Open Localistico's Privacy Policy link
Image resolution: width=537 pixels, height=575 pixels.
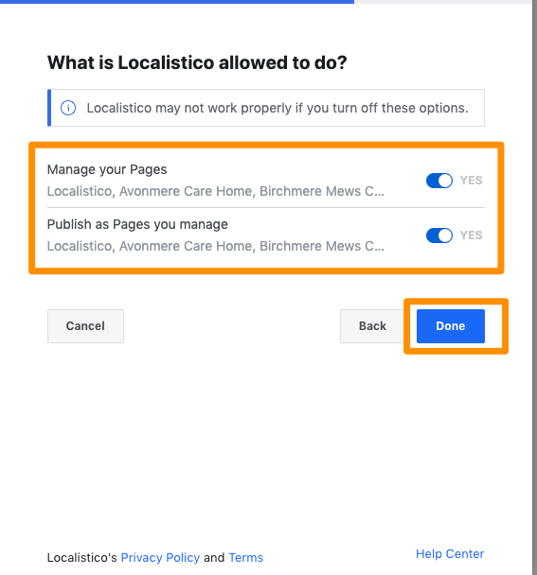tap(160, 557)
